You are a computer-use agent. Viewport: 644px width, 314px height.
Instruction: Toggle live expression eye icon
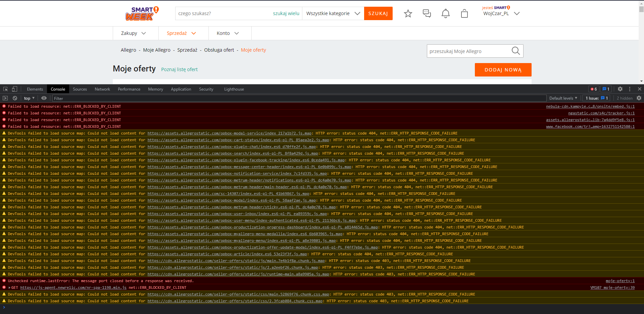44,98
